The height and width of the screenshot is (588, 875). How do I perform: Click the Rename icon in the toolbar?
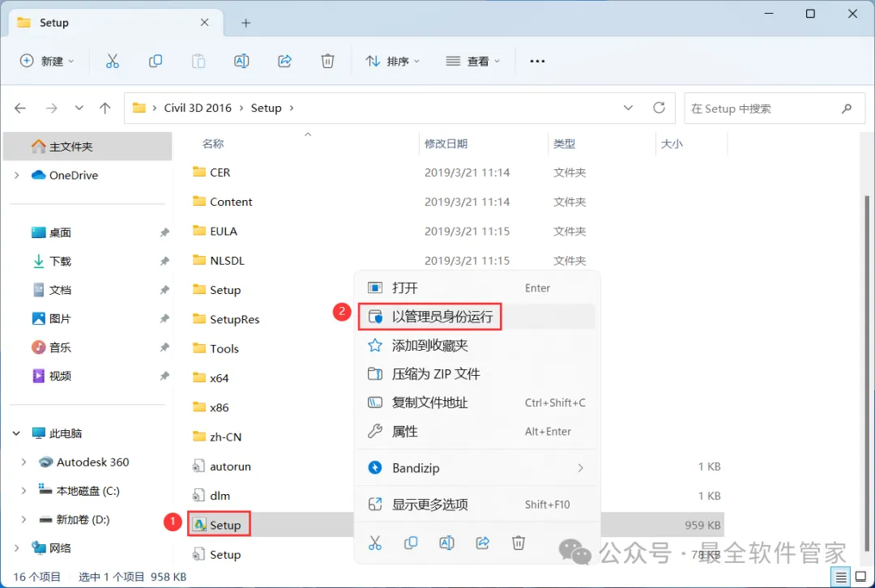[241, 61]
